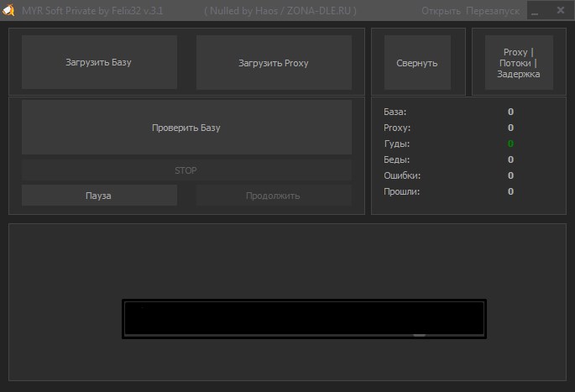575x392 pixels.
Task: Click the Свернуть button
Action: point(417,63)
